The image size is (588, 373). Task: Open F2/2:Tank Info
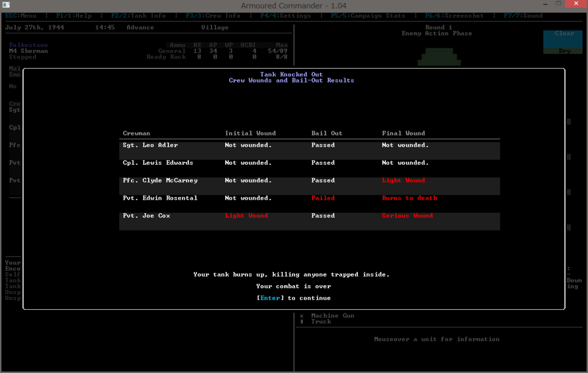click(x=138, y=15)
